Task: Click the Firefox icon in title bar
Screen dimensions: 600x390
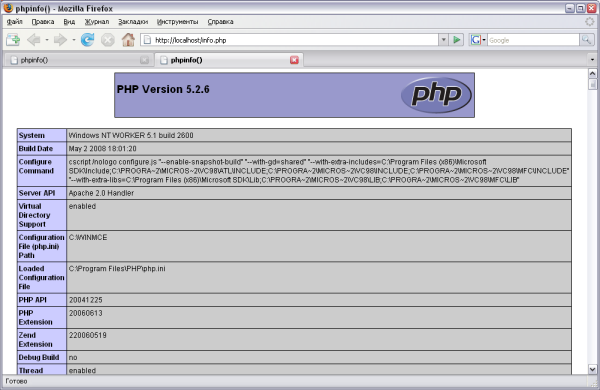Action: pos(8,8)
